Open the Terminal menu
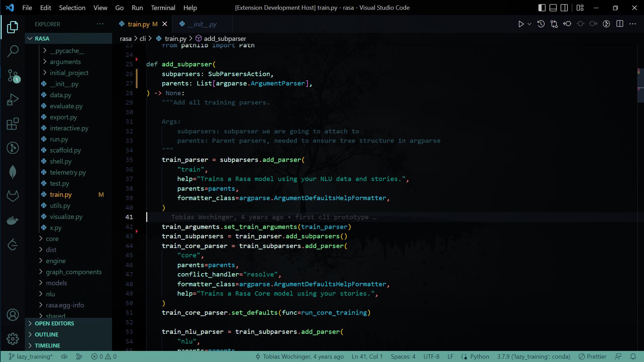This screenshot has height=362, width=644. pos(163,8)
